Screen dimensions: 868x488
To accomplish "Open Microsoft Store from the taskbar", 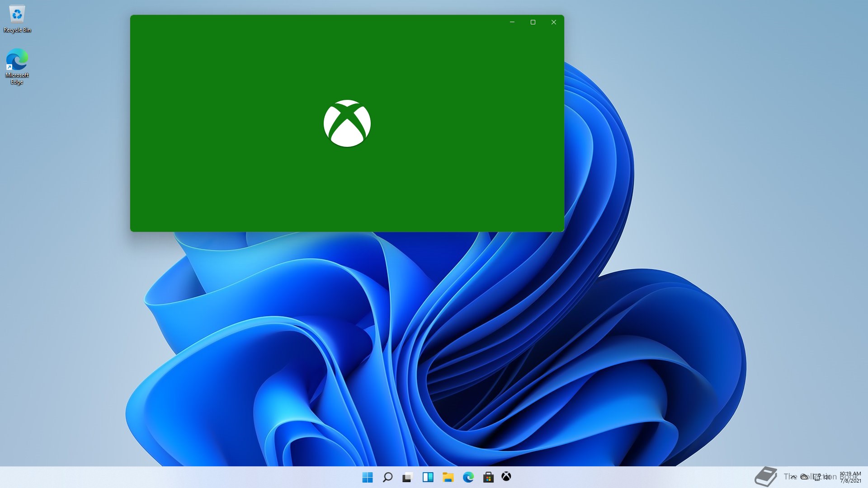I will coord(488,477).
